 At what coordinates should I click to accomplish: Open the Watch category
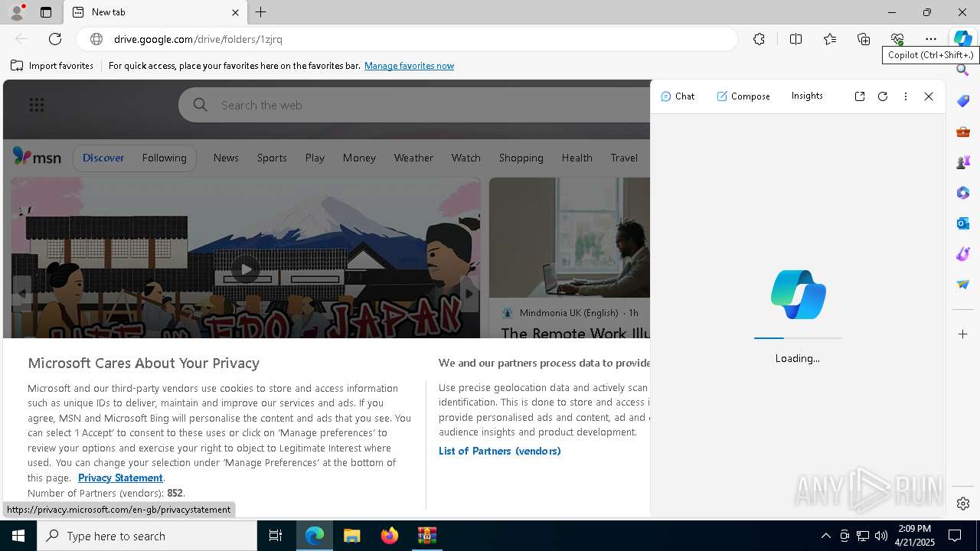[x=465, y=158]
